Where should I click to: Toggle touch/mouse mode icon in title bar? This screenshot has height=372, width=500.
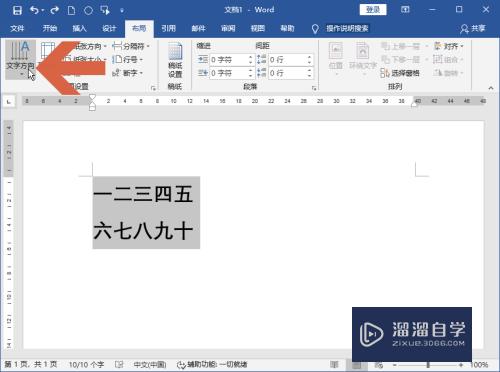tap(105, 10)
